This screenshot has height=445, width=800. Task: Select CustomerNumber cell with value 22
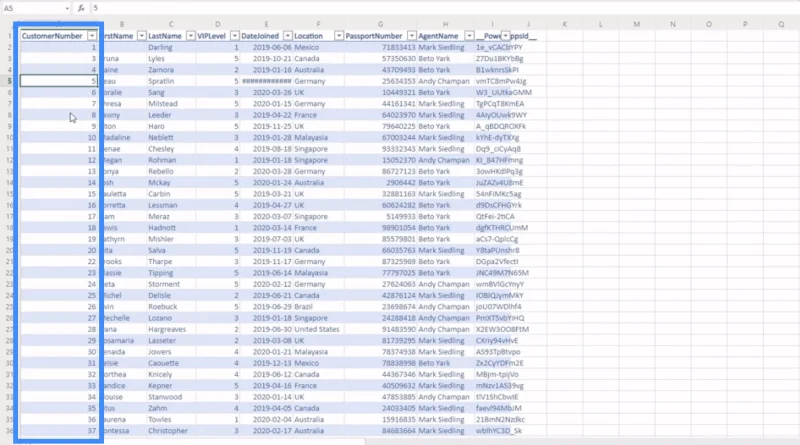click(59, 261)
